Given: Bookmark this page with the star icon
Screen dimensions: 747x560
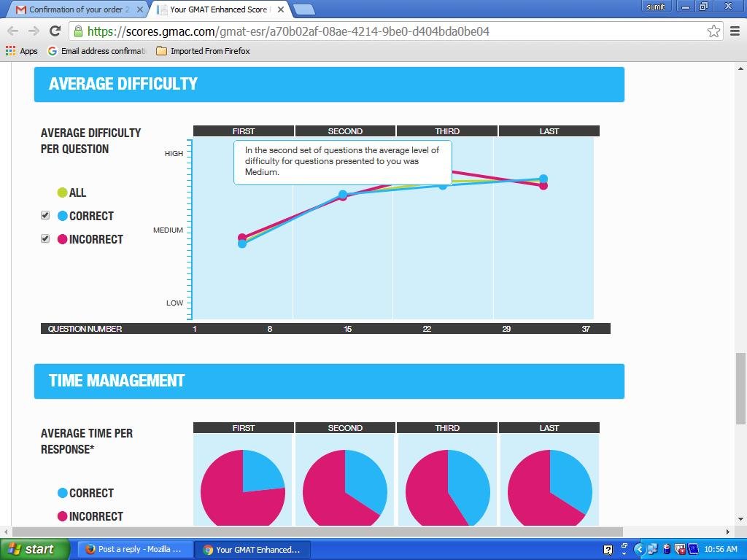Looking at the screenshot, I should tap(713, 31).
